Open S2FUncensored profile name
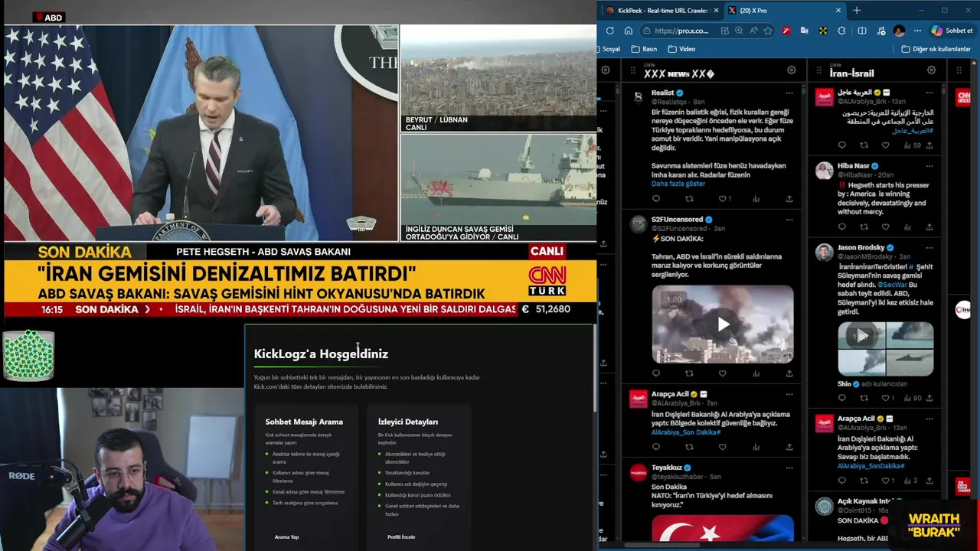980x551 pixels. (678, 220)
